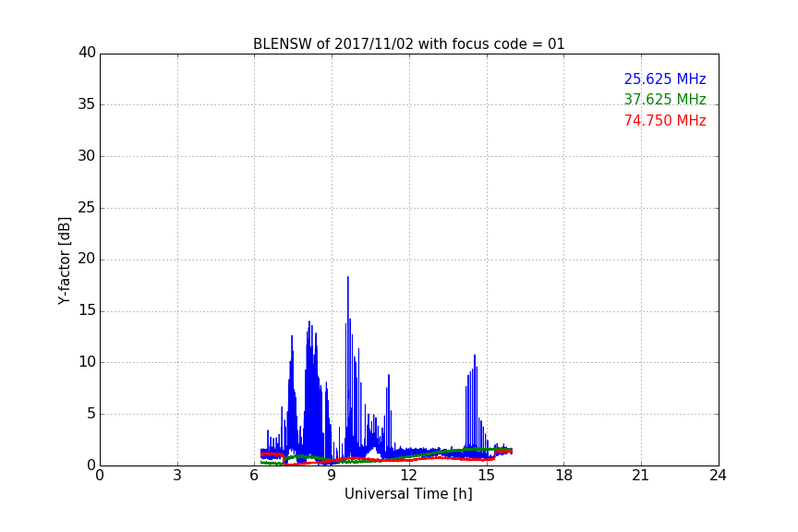Click the y-axis tick label '30'
This screenshot has width=798, height=532.
pos(87,156)
